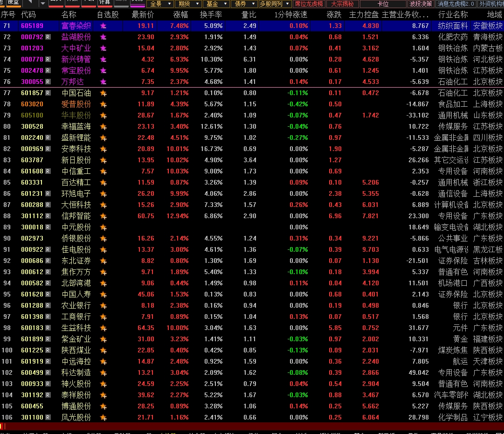Click the star icon for 盛新锂能
Viewport: 504px width, 434px height.
click(x=103, y=138)
